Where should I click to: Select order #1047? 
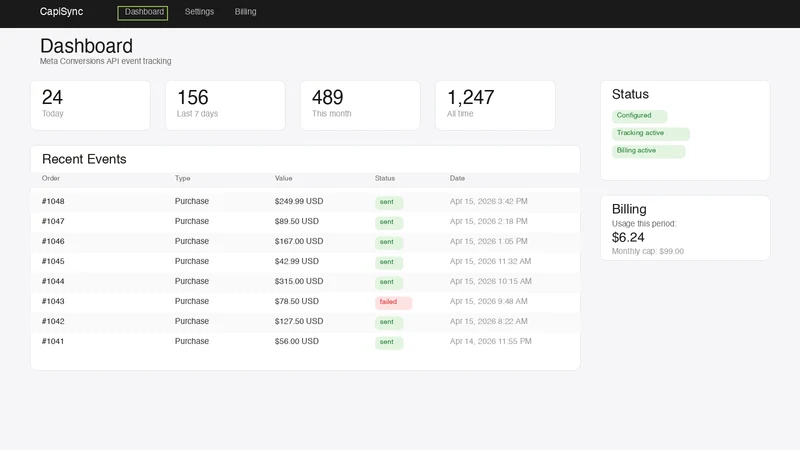[x=53, y=221]
